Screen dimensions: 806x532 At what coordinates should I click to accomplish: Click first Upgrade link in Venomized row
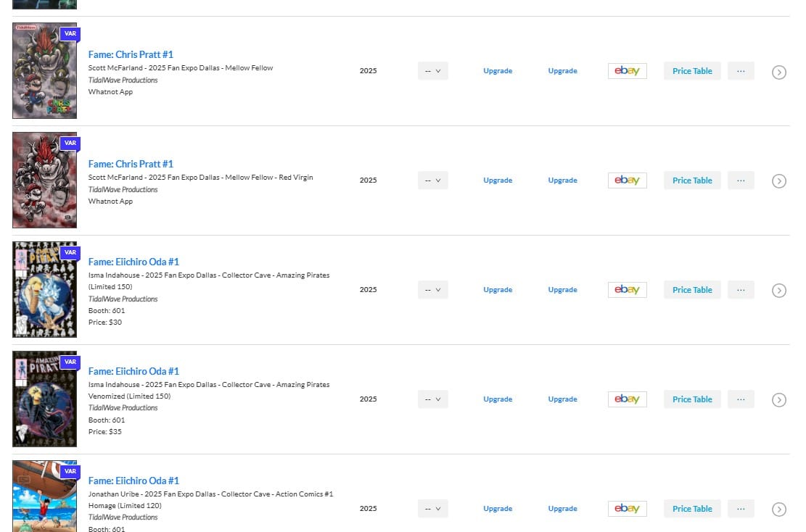click(x=498, y=399)
